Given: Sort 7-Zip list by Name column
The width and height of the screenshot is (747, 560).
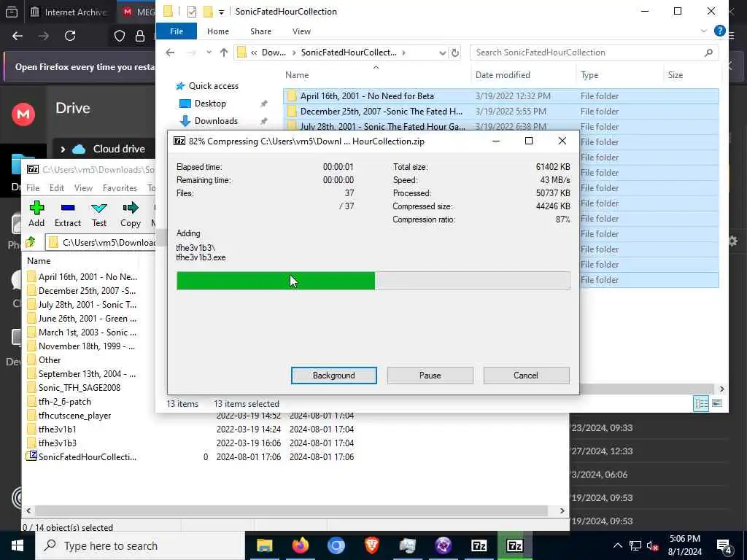Looking at the screenshot, I should click(x=39, y=260).
